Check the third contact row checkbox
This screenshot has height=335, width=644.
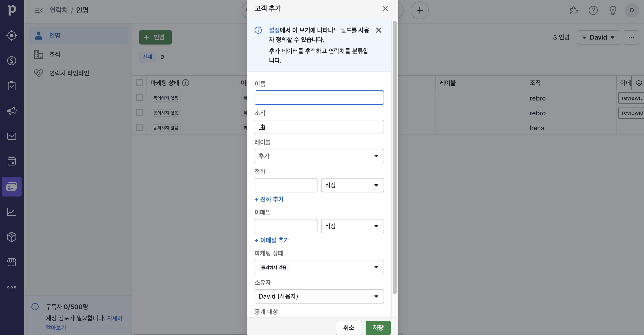pyautogui.click(x=139, y=128)
